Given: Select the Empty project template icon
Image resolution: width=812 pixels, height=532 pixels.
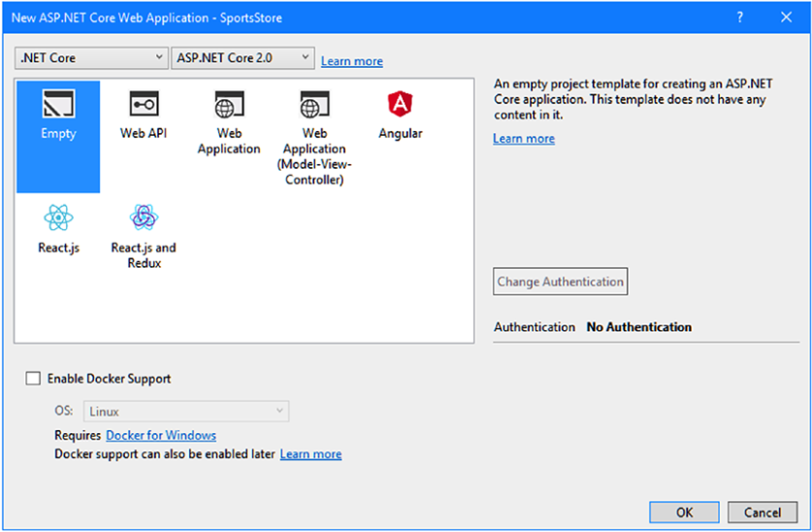Looking at the screenshot, I should click(x=58, y=105).
